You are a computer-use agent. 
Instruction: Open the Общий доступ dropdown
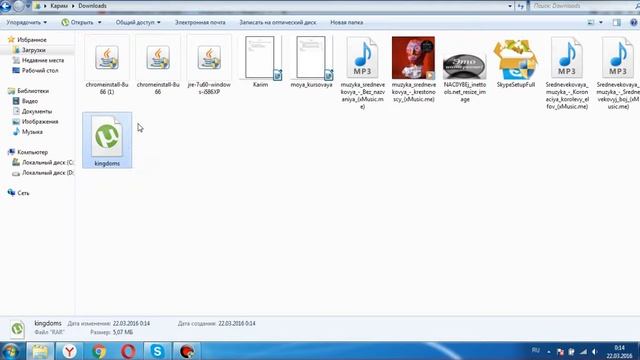(138, 22)
